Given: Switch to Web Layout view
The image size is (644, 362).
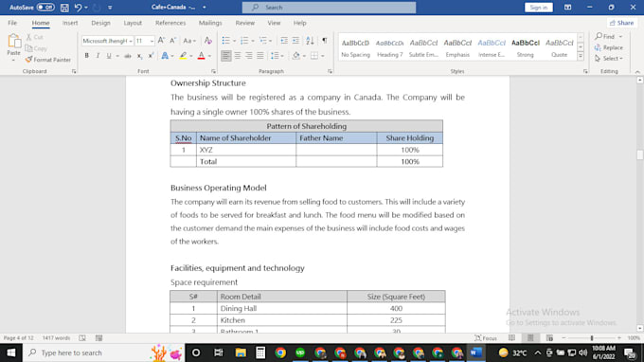Looking at the screenshot, I should click(549, 337).
